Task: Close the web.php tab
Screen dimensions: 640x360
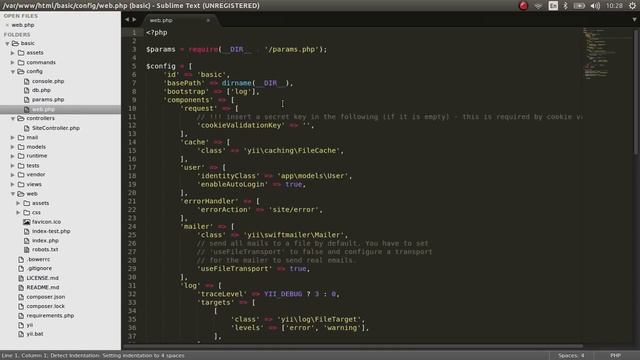Action: [208, 20]
